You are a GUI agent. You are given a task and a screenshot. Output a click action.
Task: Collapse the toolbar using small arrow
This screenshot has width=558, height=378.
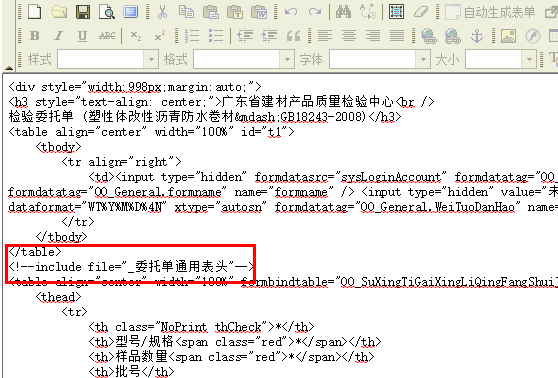point(8,67)
